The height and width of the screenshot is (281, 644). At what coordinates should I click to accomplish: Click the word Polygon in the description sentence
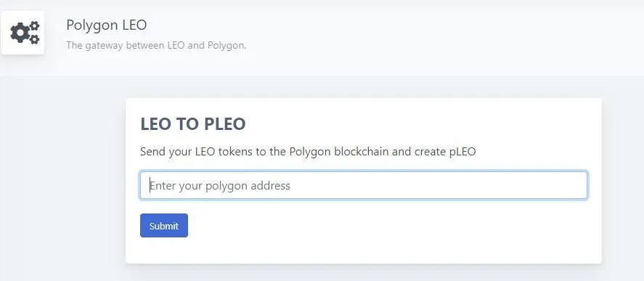coord(310,152)
